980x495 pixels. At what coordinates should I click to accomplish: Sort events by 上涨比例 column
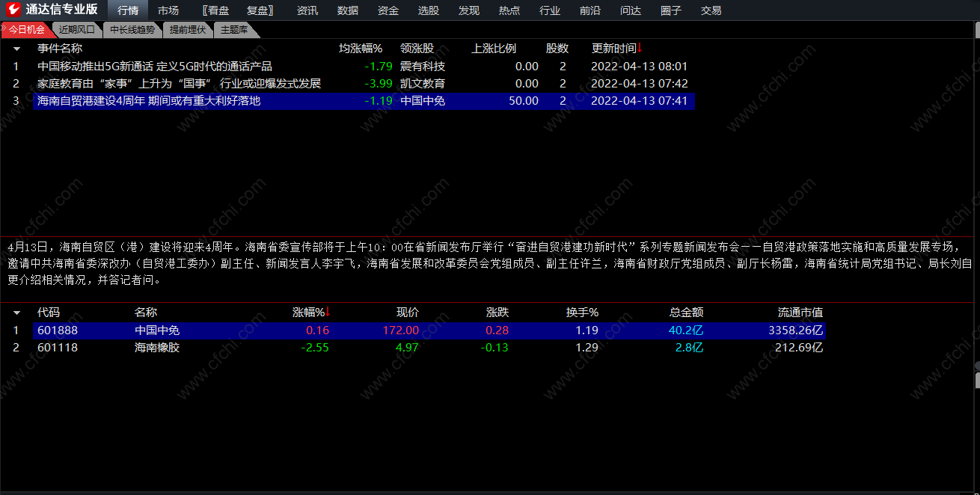494,49
